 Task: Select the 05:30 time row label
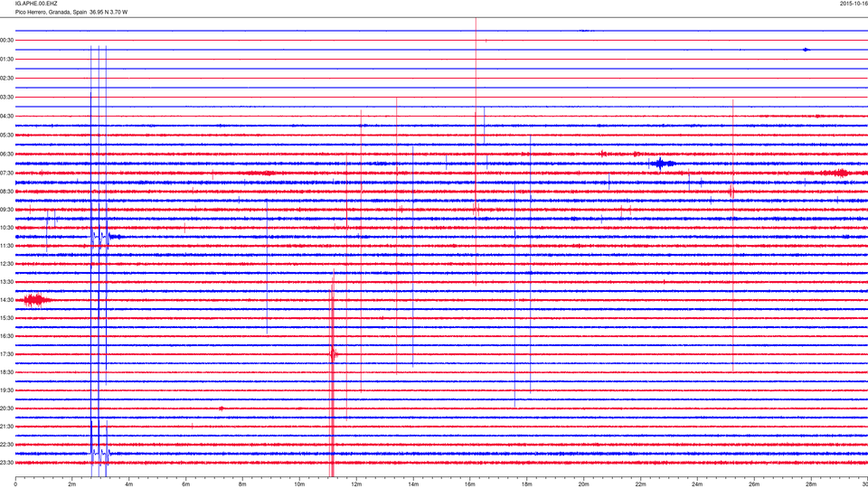coord(6,135)
